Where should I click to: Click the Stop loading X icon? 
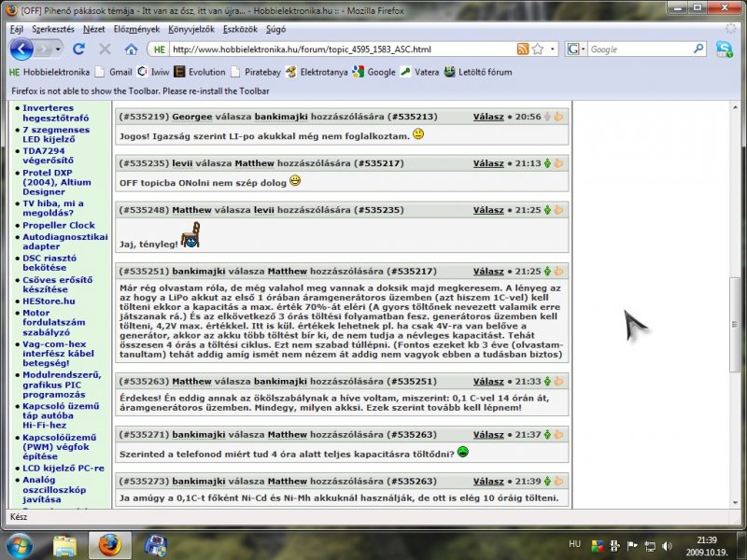(105, 49)
